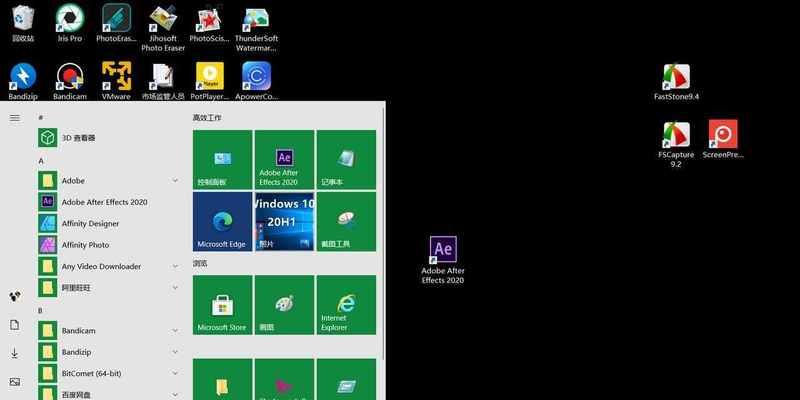800x400 pixels.
Task: Expand the Adobe folder in app list
Action: tap(175, 181)
